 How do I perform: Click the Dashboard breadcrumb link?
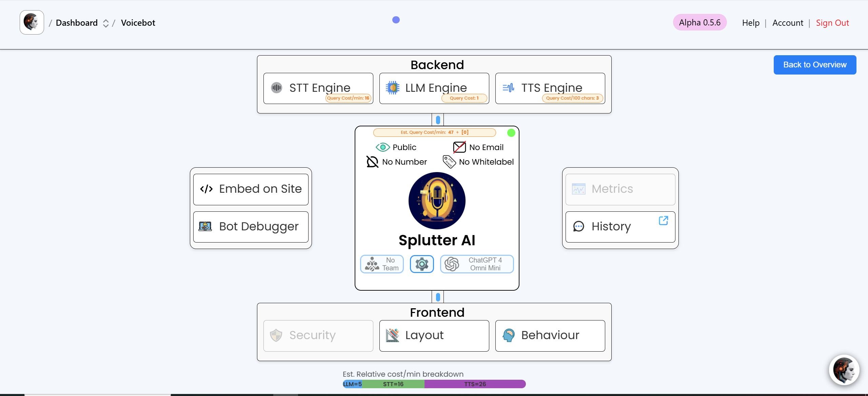click(x=76, y=22)
